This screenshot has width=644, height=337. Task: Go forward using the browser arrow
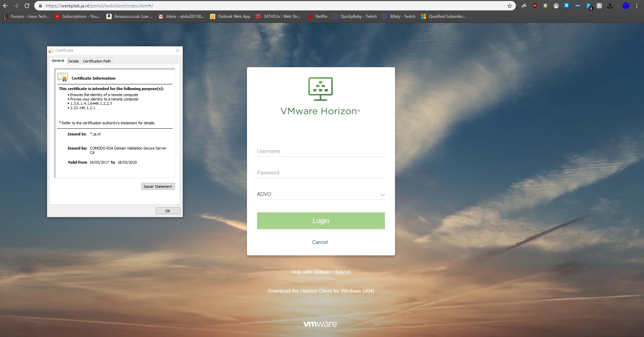pos(16,6)
